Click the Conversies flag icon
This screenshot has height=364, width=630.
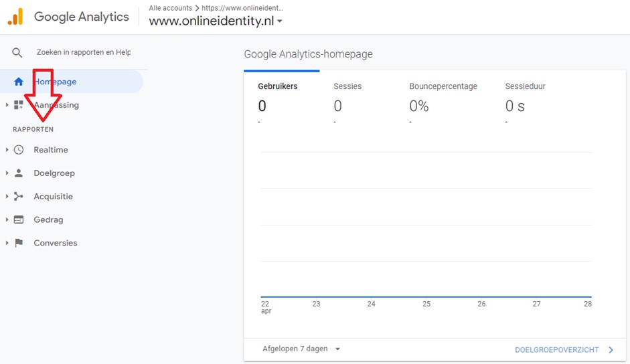[19, 243]
